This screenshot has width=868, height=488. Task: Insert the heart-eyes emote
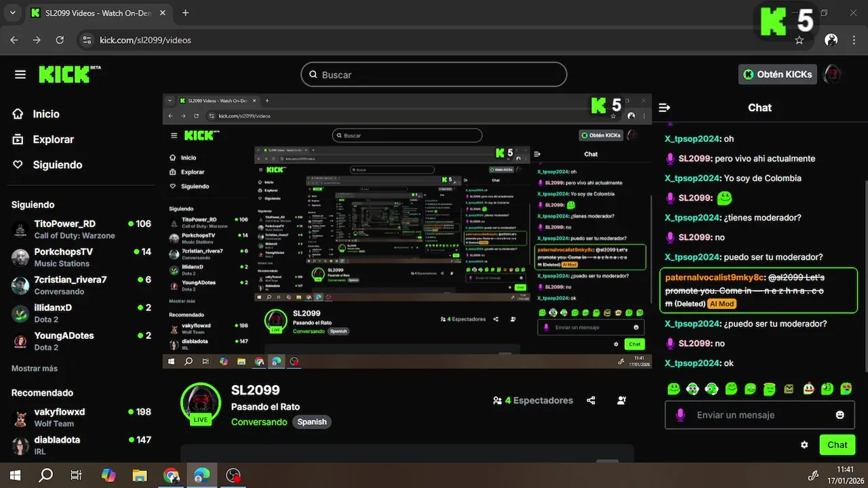point(846,389)
